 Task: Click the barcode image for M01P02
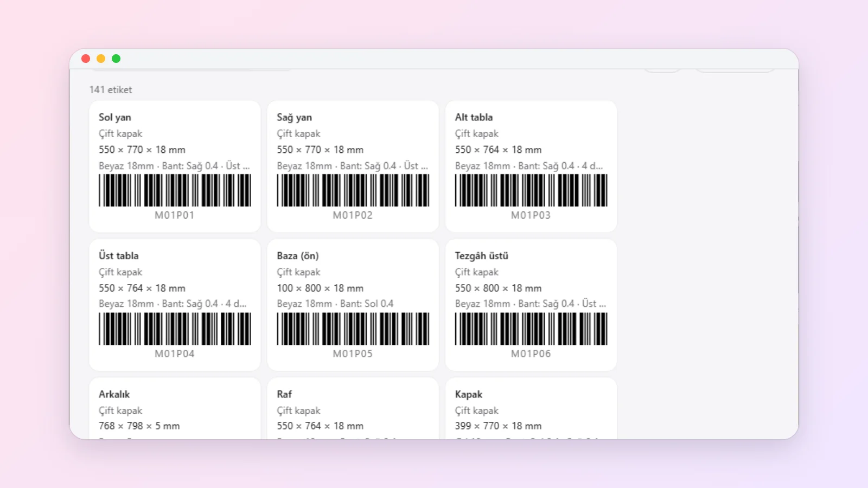click(x=353, y=190)
